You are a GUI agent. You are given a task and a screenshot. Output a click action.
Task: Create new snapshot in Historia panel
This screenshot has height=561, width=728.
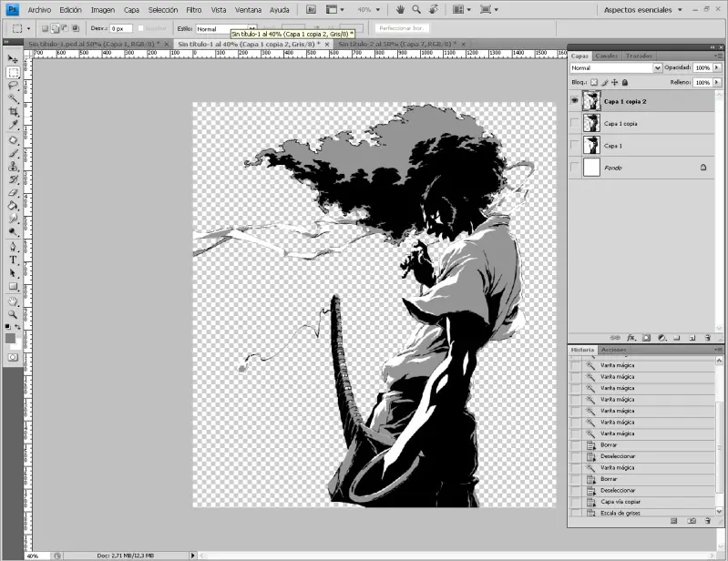point(692,521)
